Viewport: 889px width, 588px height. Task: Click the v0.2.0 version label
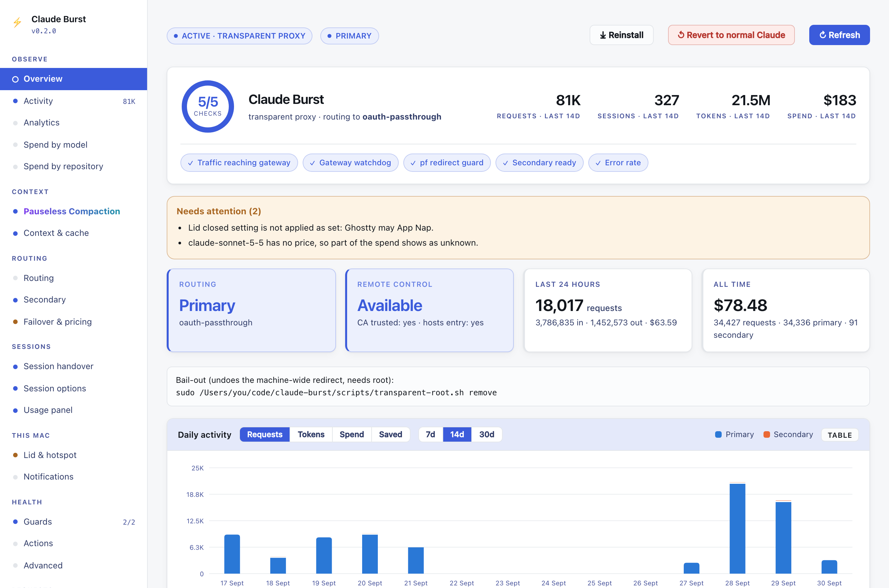44,31
